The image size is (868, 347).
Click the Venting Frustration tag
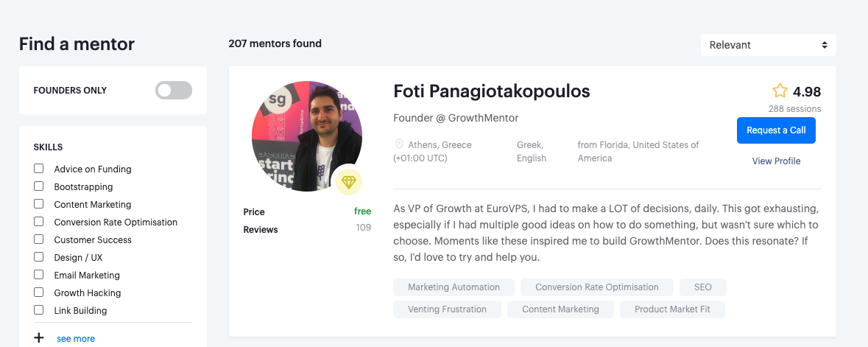[447, 309]
